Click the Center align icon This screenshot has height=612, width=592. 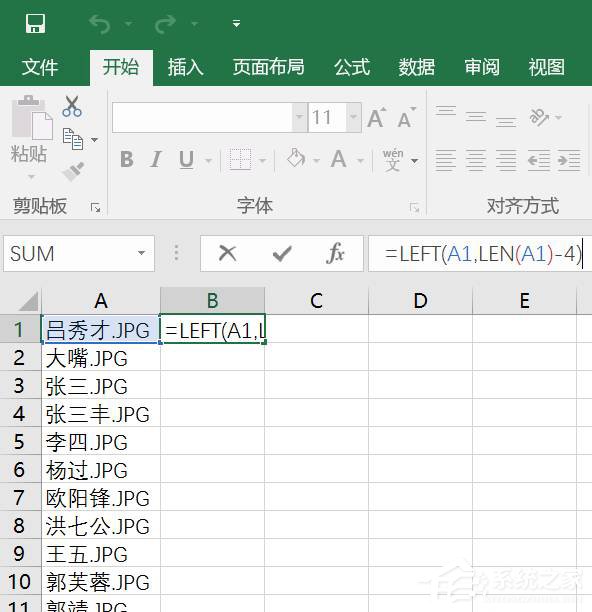[476, 160]
